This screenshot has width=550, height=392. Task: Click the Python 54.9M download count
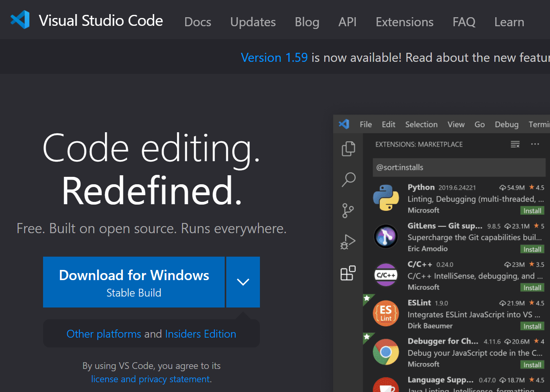tap(512, 188)
